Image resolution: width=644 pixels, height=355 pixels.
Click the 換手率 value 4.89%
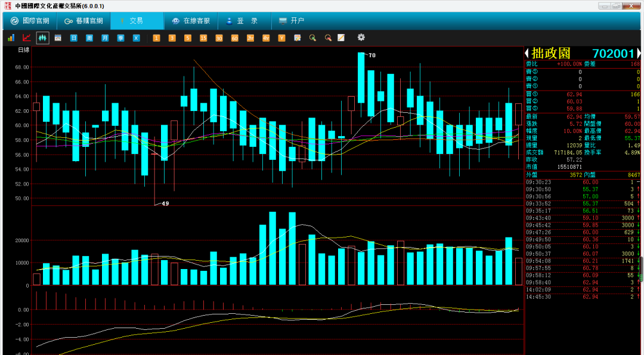631,152
